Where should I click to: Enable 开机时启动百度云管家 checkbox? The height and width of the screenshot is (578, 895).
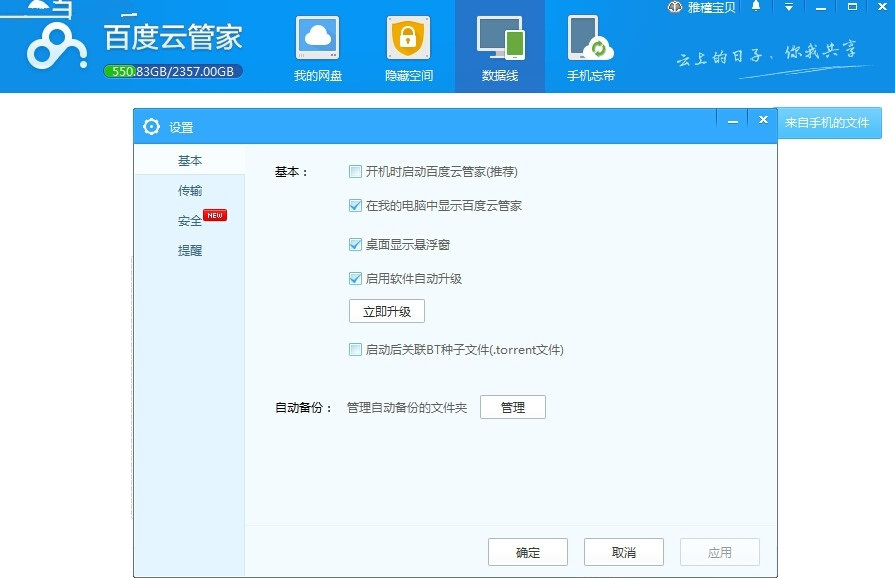[x=355, y=171]
